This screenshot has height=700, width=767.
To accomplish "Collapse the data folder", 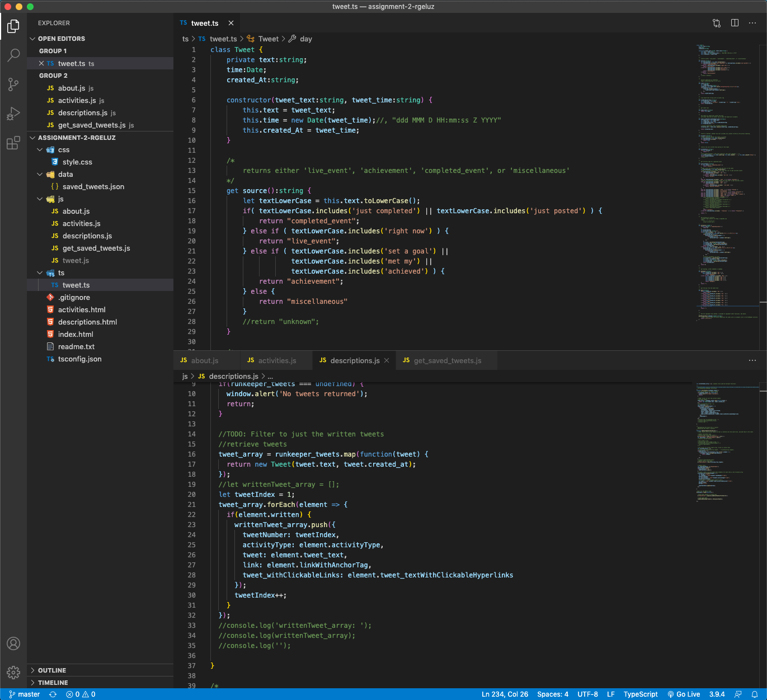I will (100, 175).
